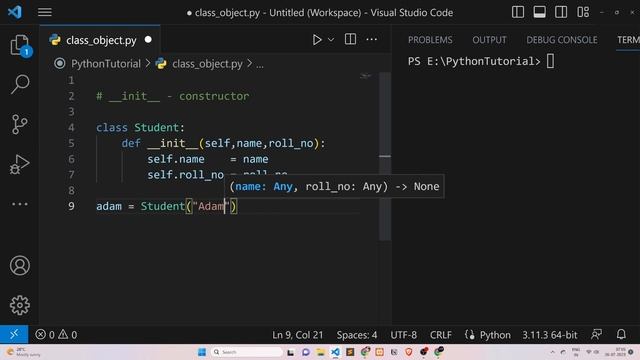This screenshot has width=640, height=360.
Task: Click the VS Code taskbar icon
Action: (x=335, y=352)
